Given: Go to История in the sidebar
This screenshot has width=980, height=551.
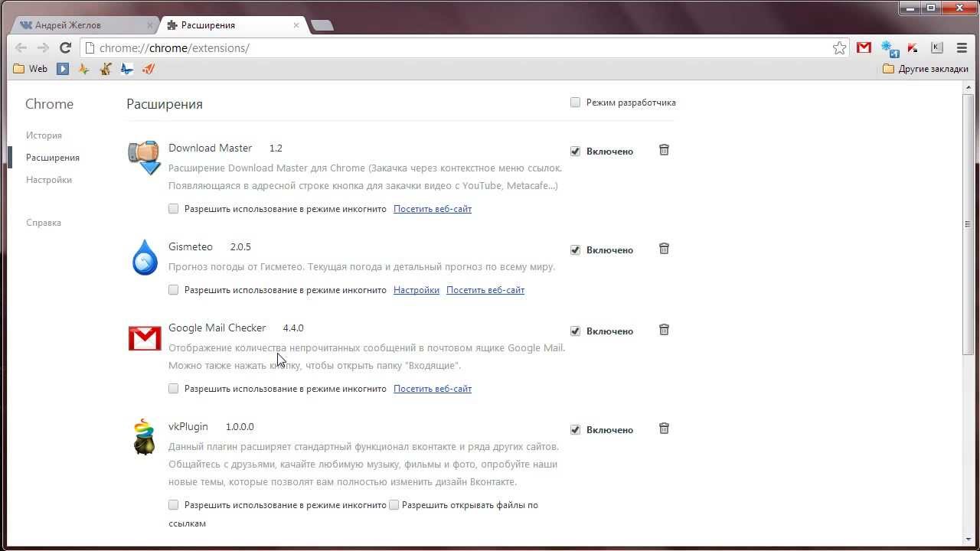Looking at the screenshot, I should [x=44, y=135].
